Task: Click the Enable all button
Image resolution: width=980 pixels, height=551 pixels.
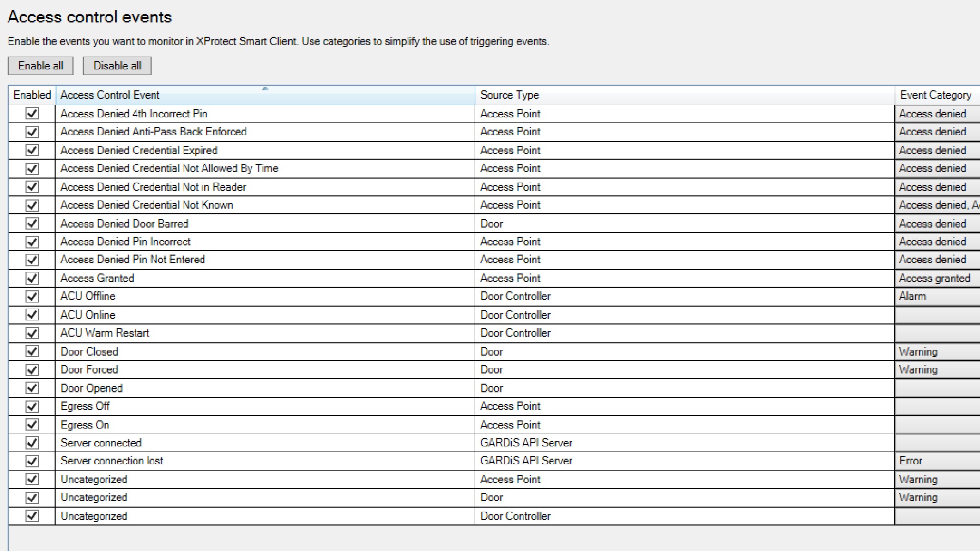Action: pos(41,66)
